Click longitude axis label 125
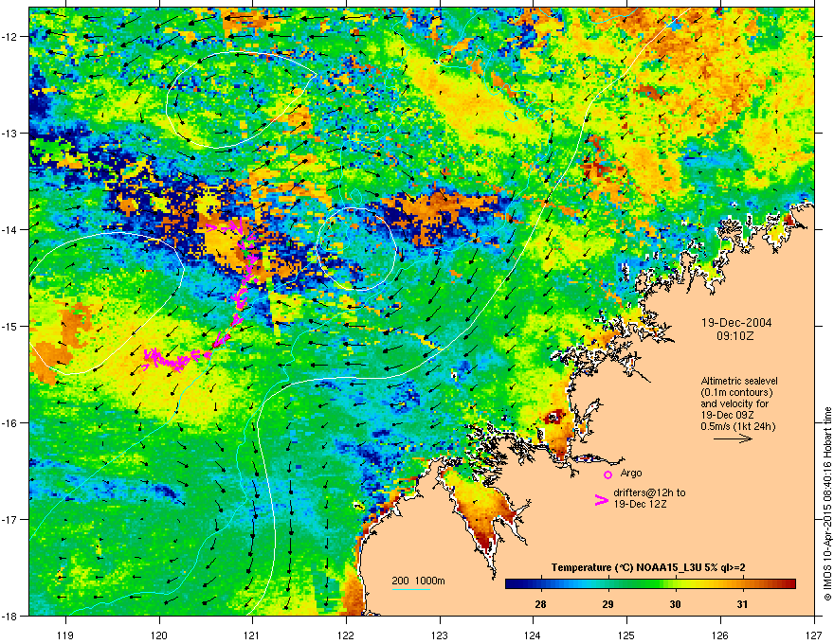 (626, 635)
